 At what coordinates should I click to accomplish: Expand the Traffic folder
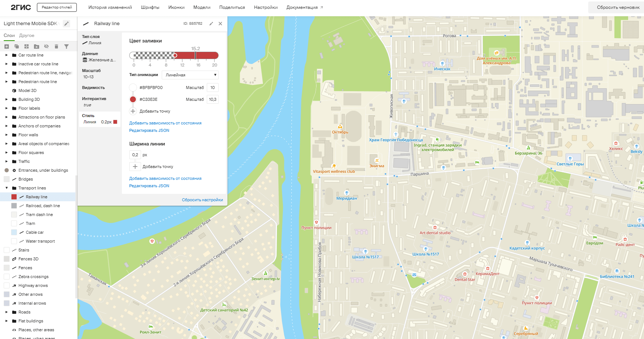click(6, 161)
